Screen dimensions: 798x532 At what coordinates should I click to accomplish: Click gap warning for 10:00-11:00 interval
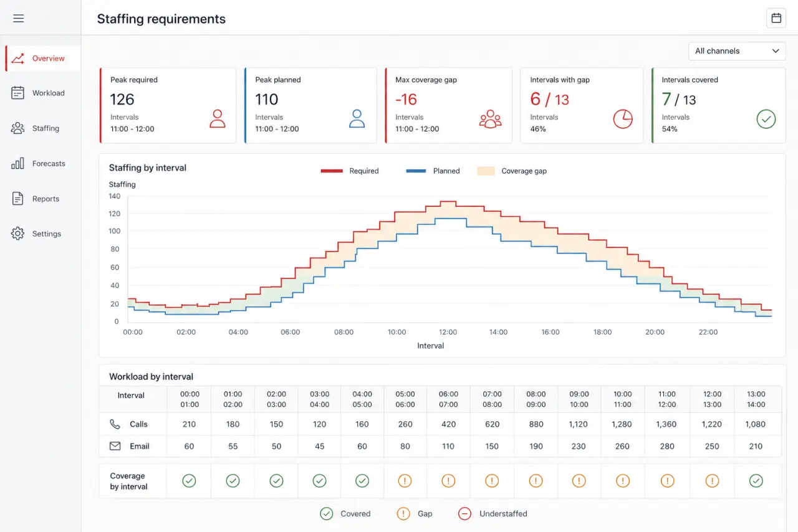623,480
